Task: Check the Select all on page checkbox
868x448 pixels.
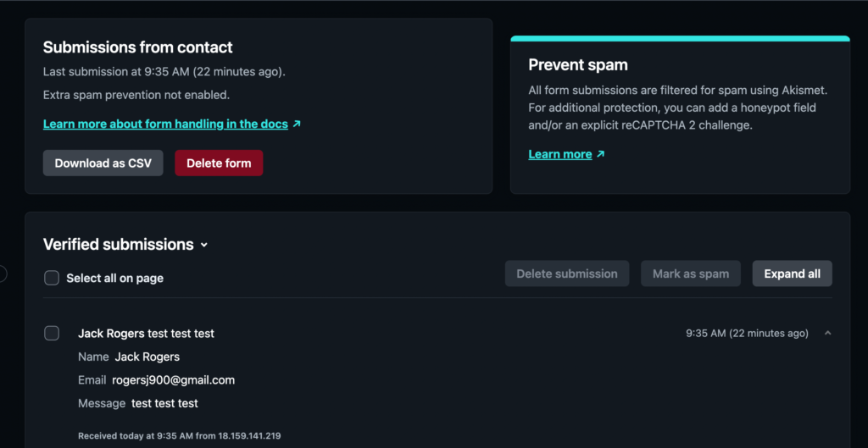Action: (x=52, y=278)
